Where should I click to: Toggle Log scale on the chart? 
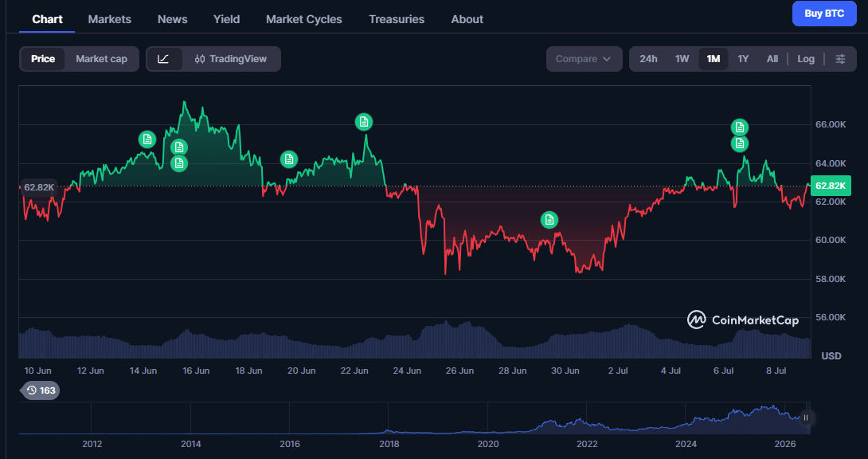805,59
